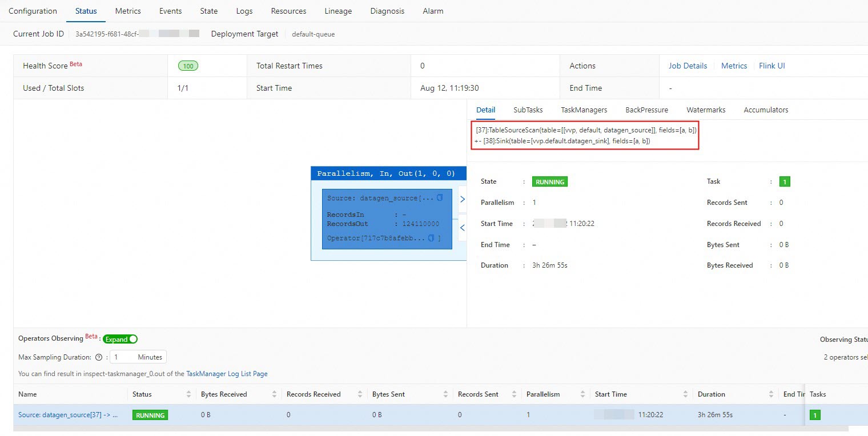The width and height of the screenshot is (868, 436).
Task: Sort table by Bytes Sent column
Action: pos(445,394)
